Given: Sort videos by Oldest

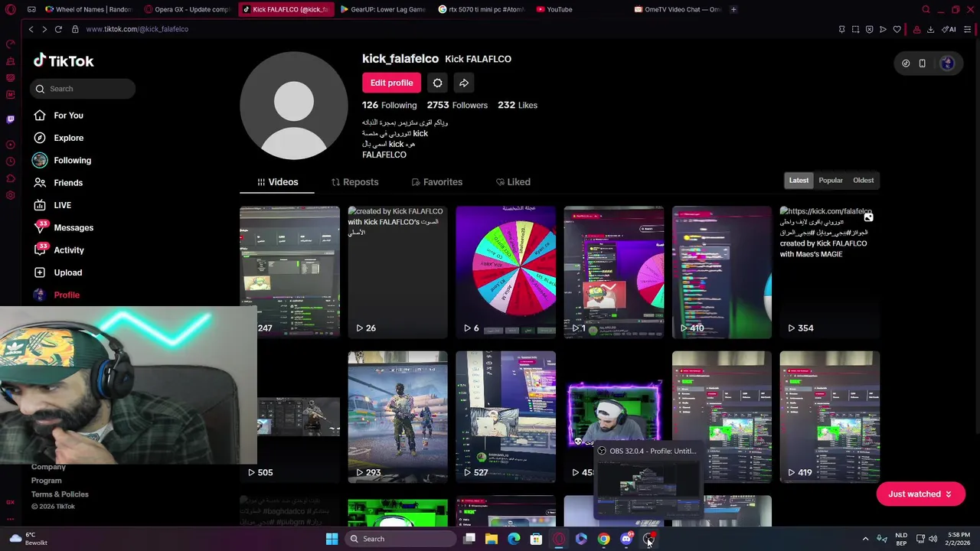Looking at the screenshot, I should pos(863,181).
